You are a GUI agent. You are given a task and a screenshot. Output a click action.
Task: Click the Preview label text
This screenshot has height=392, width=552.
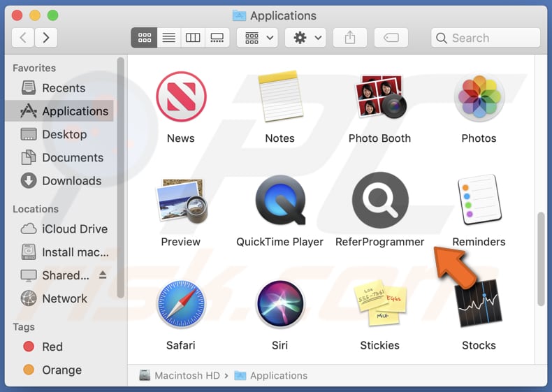pyautogui.click(x=180, y=242)
